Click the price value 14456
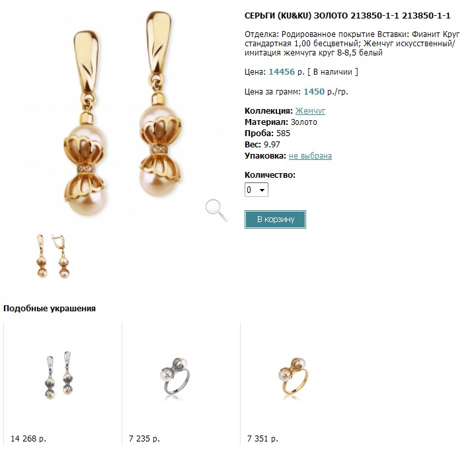The image size is (476, 460). [x=282, y=72]
